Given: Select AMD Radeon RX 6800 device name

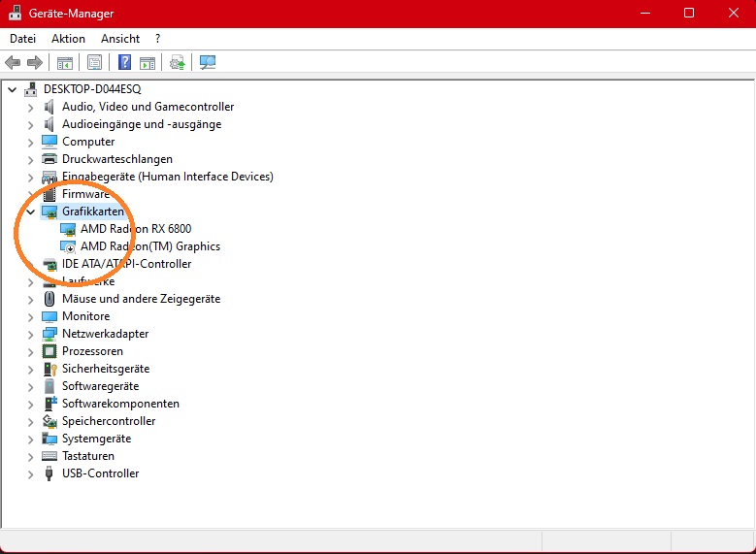Looking at the screenshot, I should (x=136, y=229).
